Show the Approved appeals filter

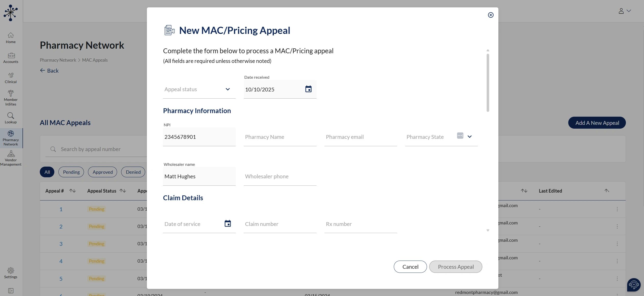click(x=103, y=172)
